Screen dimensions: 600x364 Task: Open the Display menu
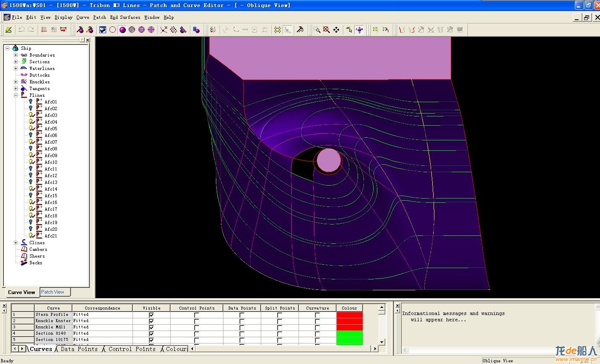(63, 17)
